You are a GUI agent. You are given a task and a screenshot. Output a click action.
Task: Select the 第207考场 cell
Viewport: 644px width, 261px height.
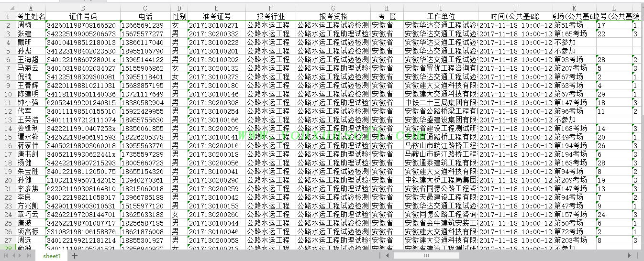pos(575,68)
